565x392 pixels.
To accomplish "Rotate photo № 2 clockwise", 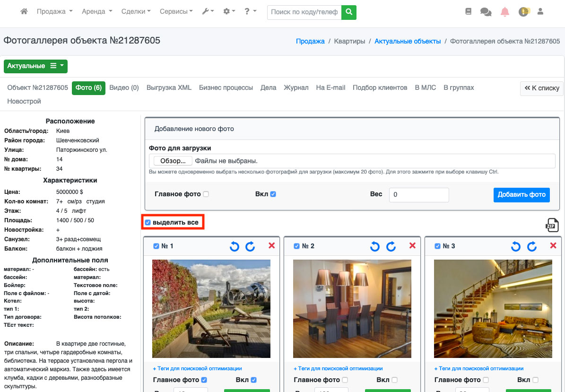I will (x=391, y=246).
